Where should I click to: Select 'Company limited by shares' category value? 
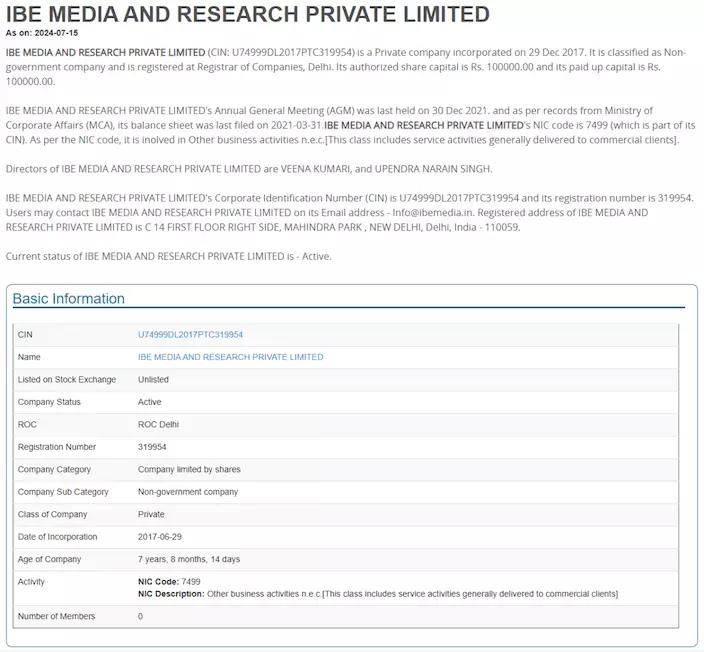point(189,470)
